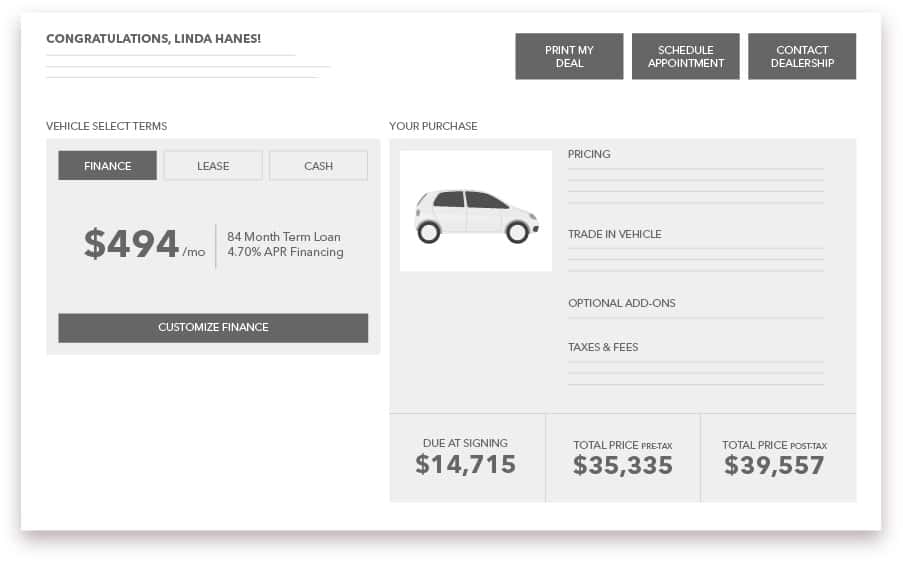Select the Pricing section heading
903x561 pixels.
pyautogui.click(x=589, y=154)
